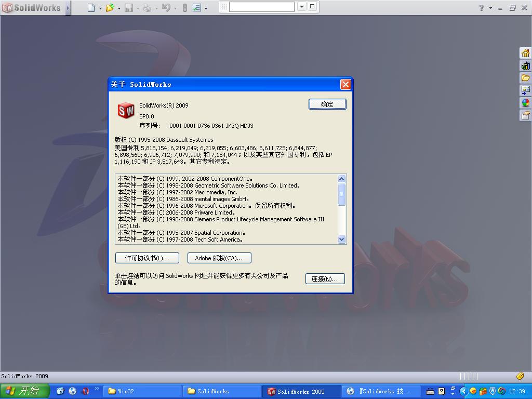This screenshot has height=399, width=532.
Task: Open Help with the question mark icon
Action: click(481, 8)
